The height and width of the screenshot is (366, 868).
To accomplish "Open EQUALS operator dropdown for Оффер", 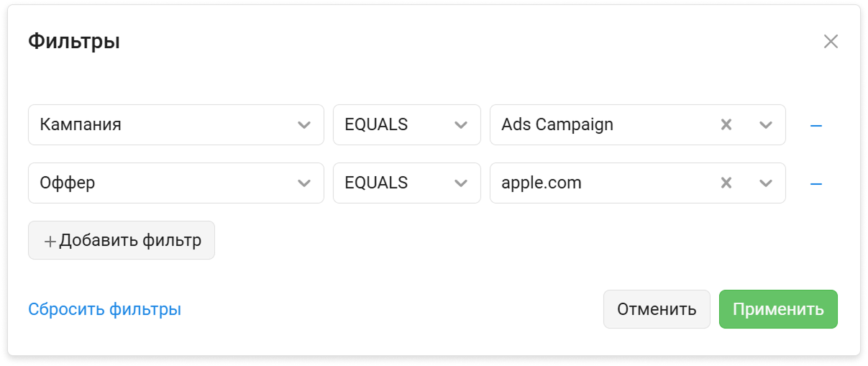I will [x=406, y=183].
